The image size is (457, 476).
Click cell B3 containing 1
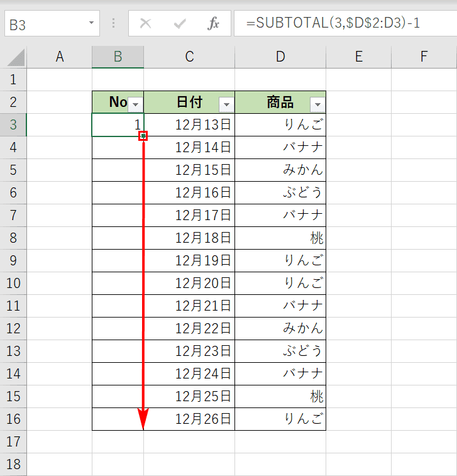tap(118, 125)
